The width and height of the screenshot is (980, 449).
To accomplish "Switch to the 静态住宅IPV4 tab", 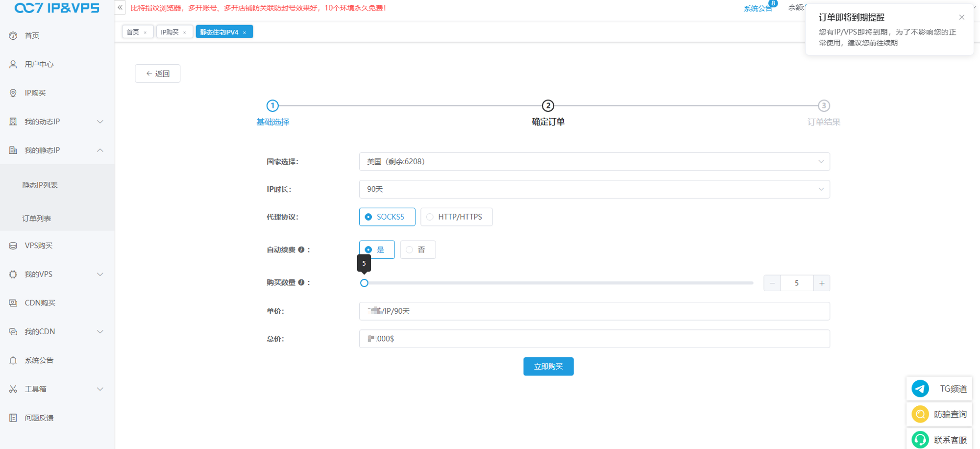I will (218, 31).
